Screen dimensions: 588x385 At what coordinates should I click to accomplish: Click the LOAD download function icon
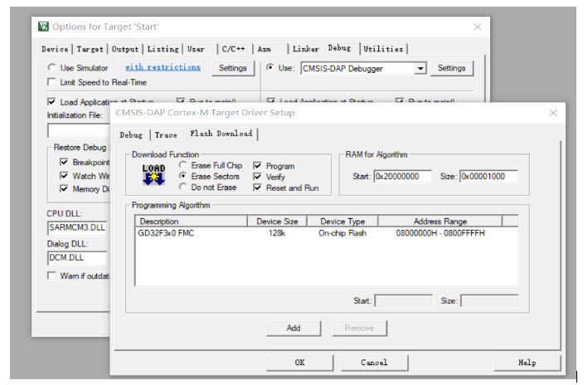tap(153, 175)
